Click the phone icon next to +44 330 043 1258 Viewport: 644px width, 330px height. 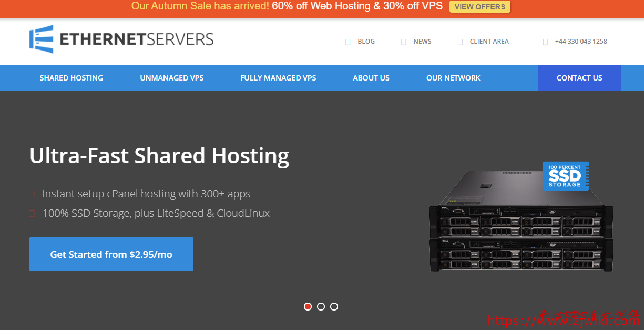[x=545, y=41]
